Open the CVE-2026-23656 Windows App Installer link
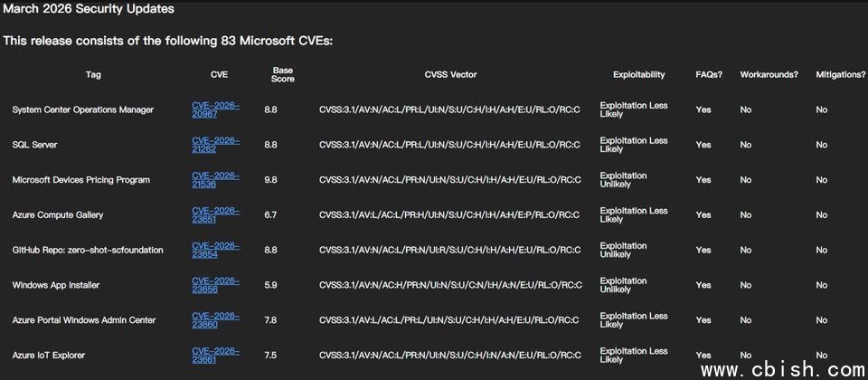Screen dimensions: 868x380 tap(215, 285)
